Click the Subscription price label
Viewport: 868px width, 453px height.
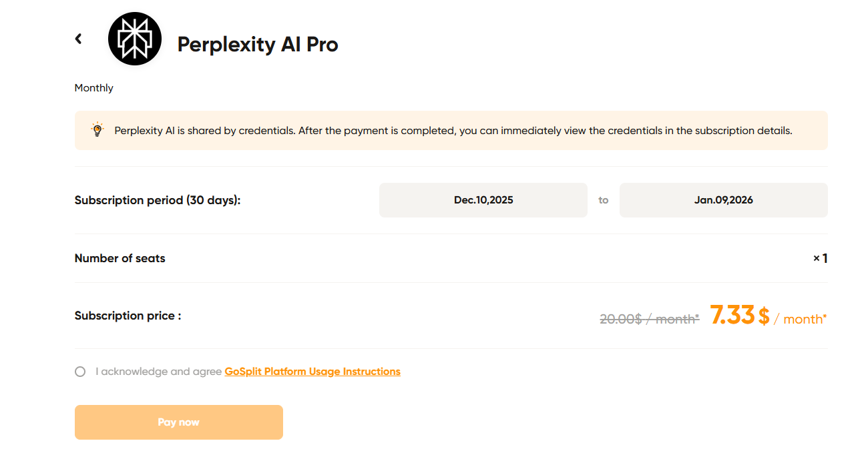tap(128, 316)
